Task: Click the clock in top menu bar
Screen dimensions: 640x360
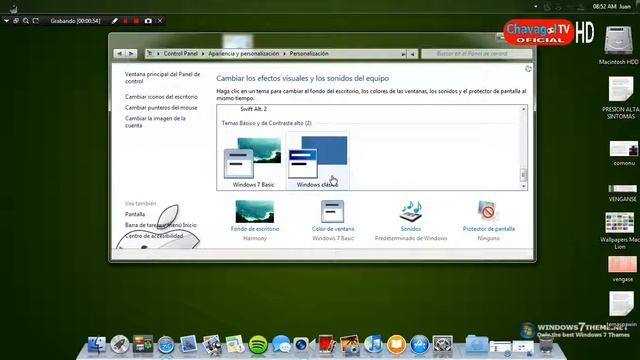Action: pyautogui.click(x=604, y=6)
